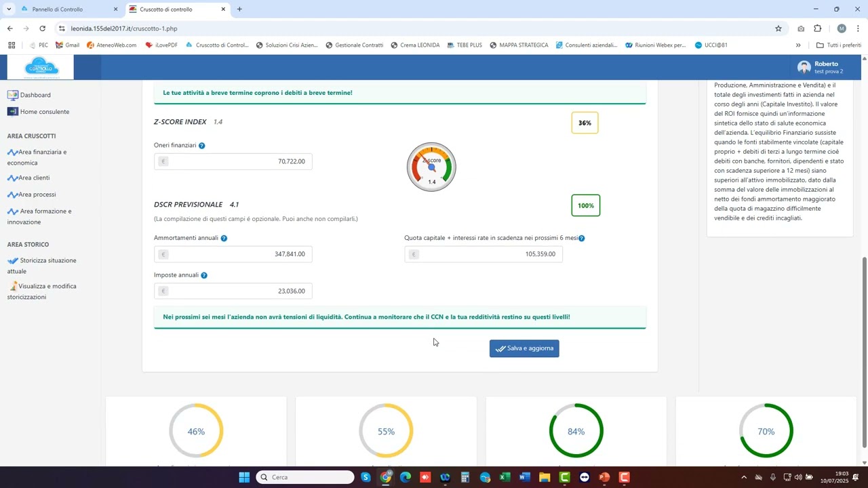The width and height of the screenshot is (868, 488).
Task: Bookmark this page with star icon
Action: tap(778, 28)
